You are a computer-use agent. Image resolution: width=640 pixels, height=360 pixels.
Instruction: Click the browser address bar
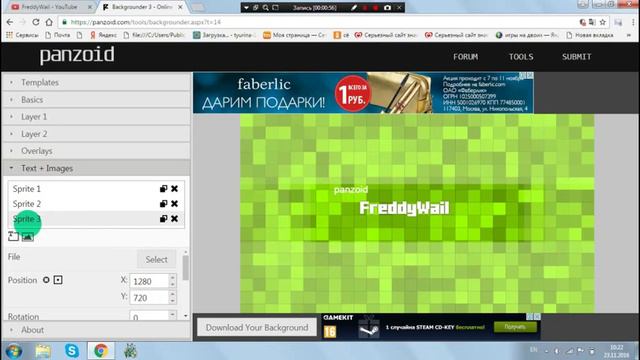(x=318, y=22)
